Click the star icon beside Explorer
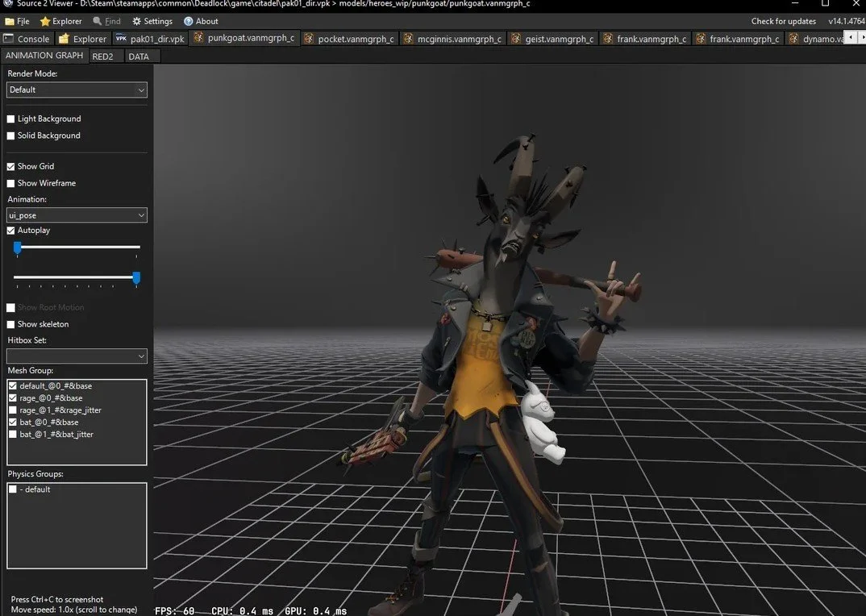The width and height of the screenshot is (866, 616). (x=44, y=22)
